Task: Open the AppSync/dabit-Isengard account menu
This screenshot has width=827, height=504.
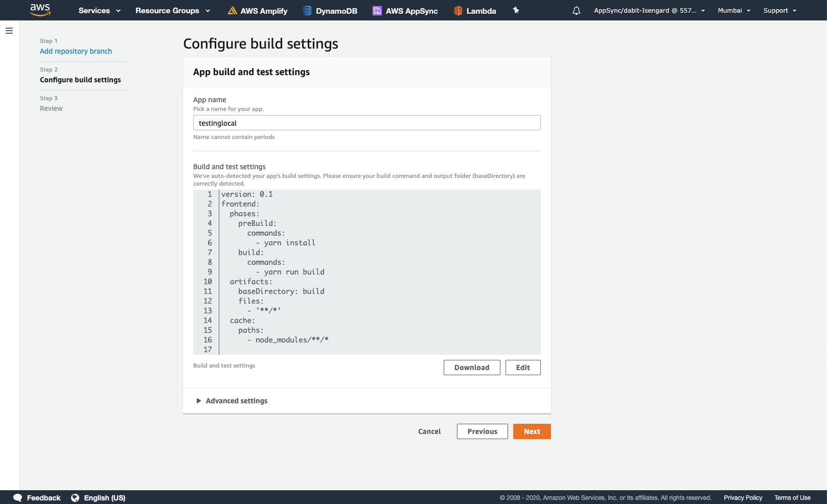Action: tap(650, 11)
